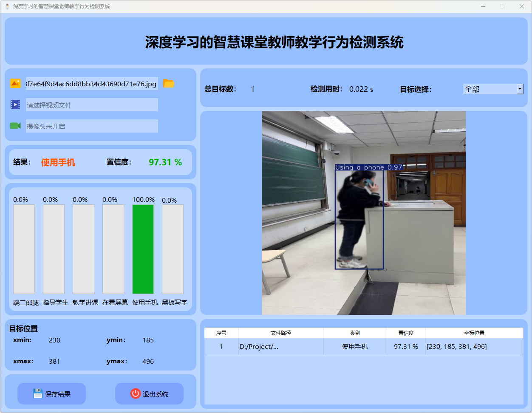Click the green 使用手机 confidence bar
The width and height of the screenshot is (532, 413).
143,249
